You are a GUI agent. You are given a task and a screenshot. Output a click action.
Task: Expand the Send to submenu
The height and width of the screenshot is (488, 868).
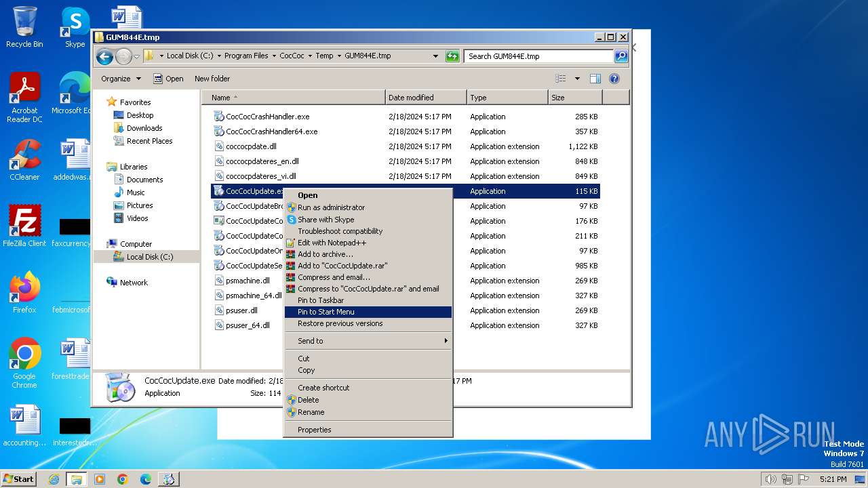(x=368, y=341)
